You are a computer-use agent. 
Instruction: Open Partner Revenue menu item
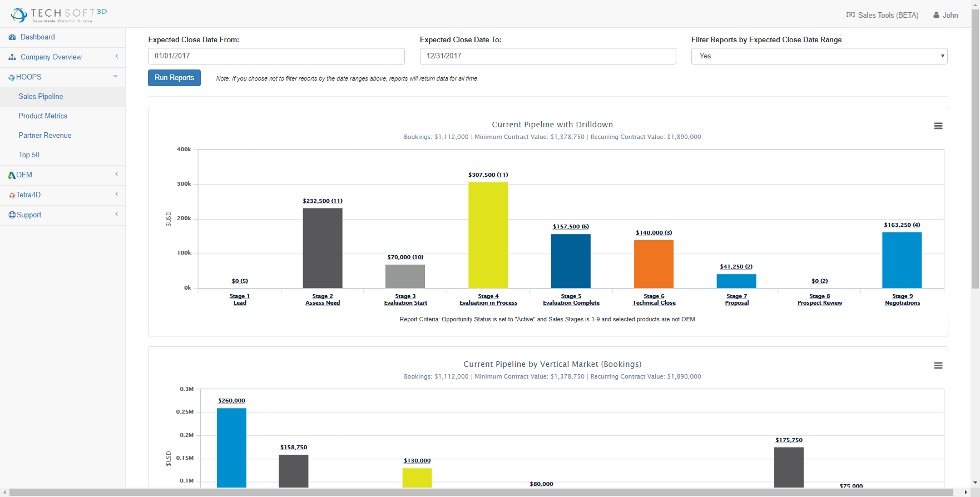coord(45,136)
